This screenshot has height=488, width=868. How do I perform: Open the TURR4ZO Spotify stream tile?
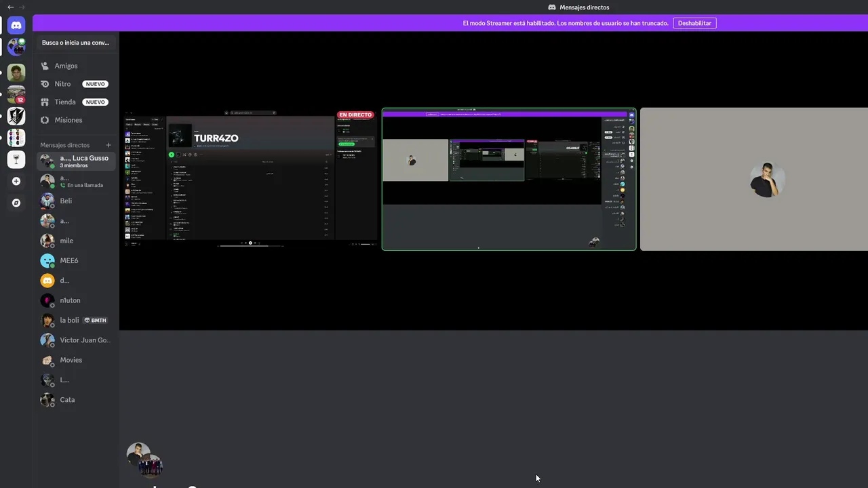click(250, 179)
